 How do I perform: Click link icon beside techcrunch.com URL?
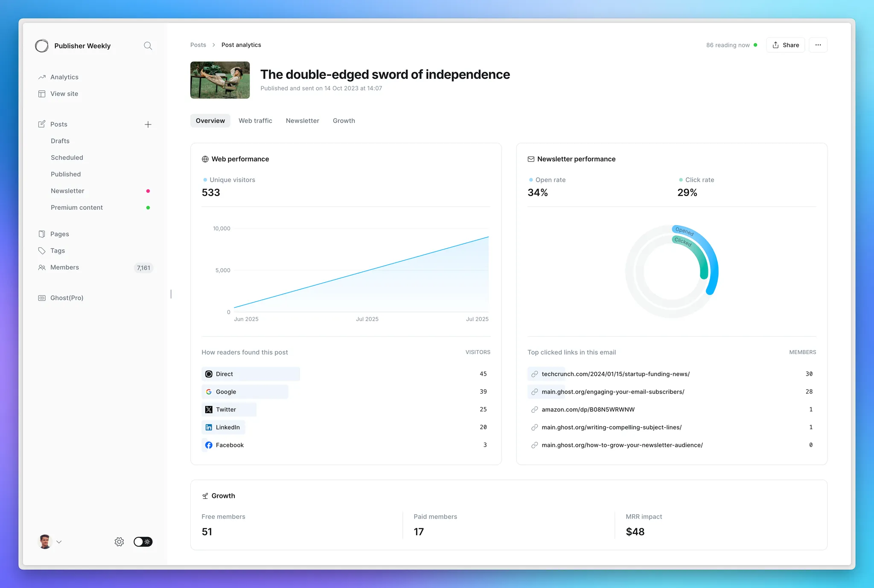click(x=534, y=374)
